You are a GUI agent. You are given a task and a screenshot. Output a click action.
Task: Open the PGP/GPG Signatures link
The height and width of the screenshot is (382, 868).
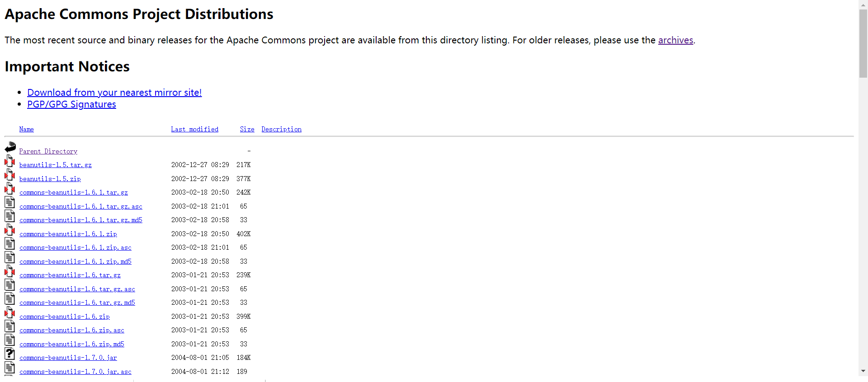click(71, 104)
